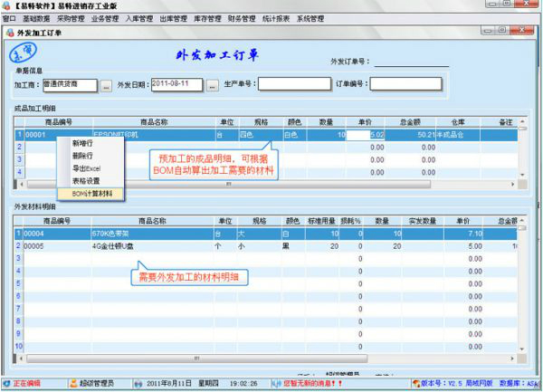This screenshot has width=543, height=392.
Task: Open the 财务管理 menu
Action: (242, 19)
